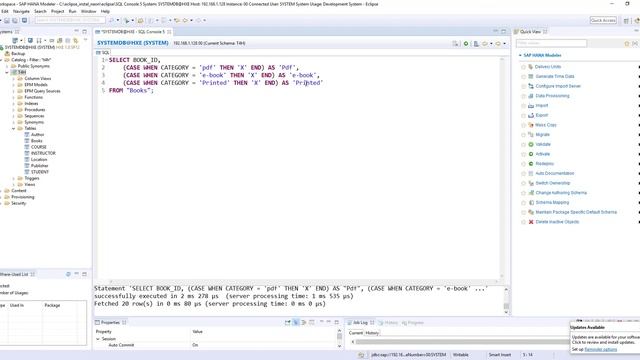Click the refresh icon in Where-Used List panel
Image resolution: width=640 pixels, height=360 pixels.
point(68,274)
